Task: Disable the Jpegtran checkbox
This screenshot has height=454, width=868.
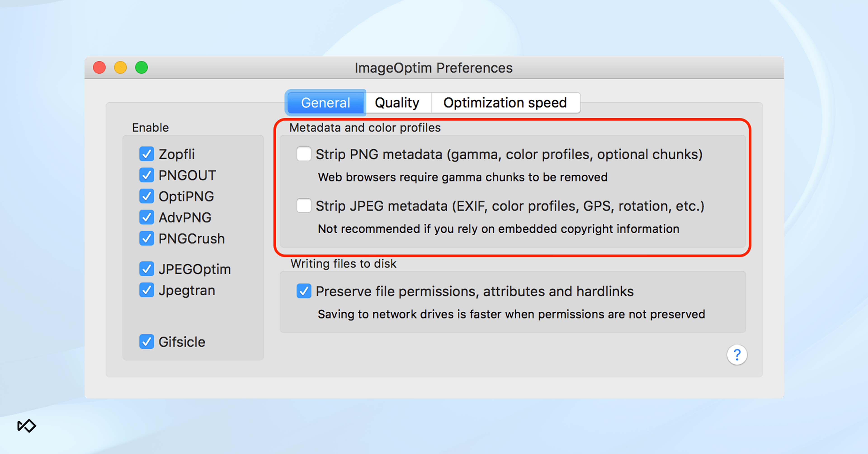Action: tap(146, 290)
